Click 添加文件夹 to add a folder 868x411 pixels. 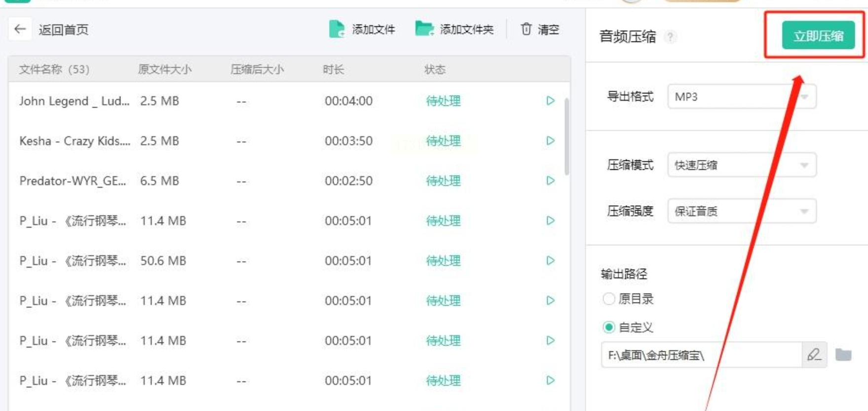coord(454,29)
